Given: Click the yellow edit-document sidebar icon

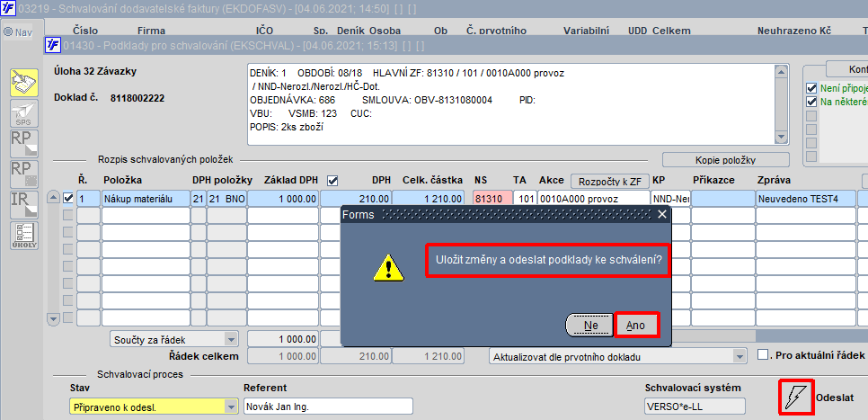Looking at the screenshot, I should click(x=24, y=83).
